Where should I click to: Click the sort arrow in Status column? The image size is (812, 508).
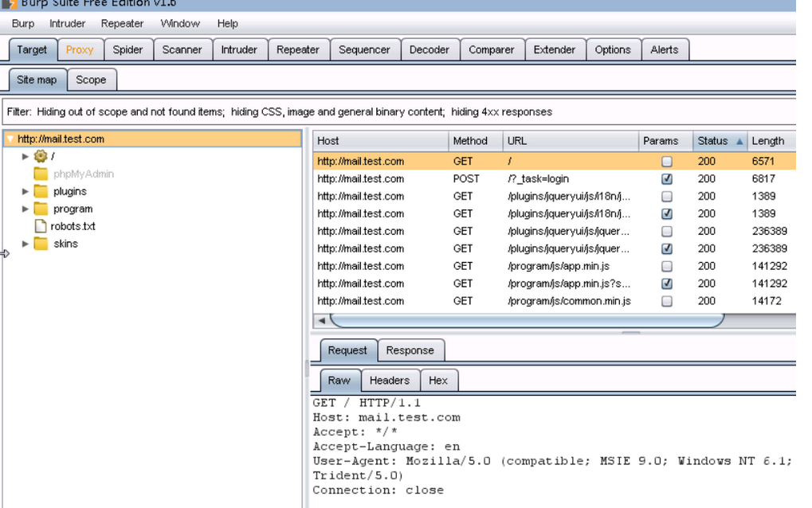739,141
